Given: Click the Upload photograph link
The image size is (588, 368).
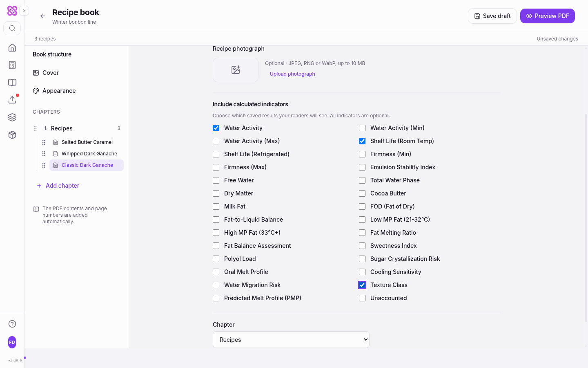Looking at the screenshot, I should point(292,74).
